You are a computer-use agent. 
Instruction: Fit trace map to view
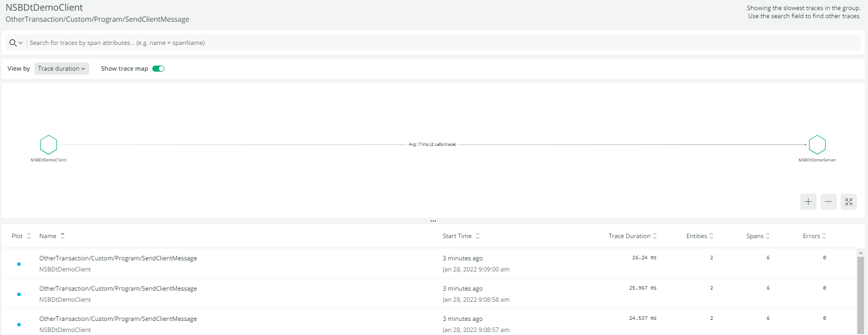tap(849, 202)
